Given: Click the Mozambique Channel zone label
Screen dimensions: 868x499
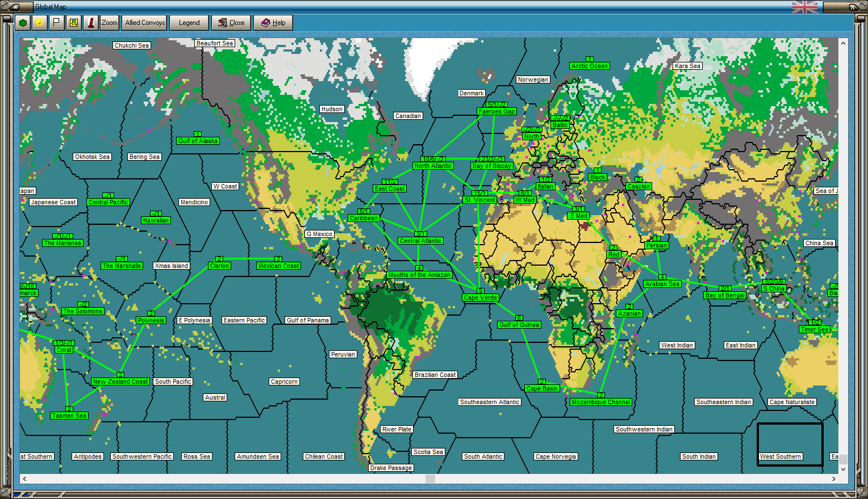Looking at the screenshot, I should [601, 402].
